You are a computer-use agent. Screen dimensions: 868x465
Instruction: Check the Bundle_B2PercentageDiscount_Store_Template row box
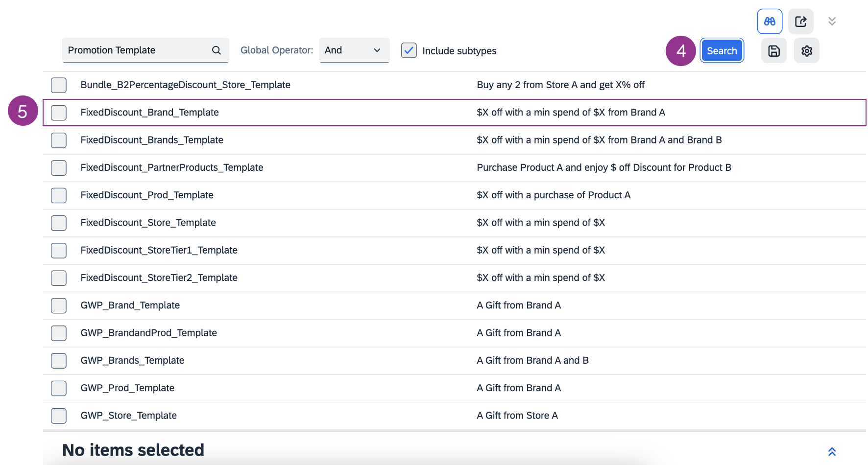pos(59,85)
